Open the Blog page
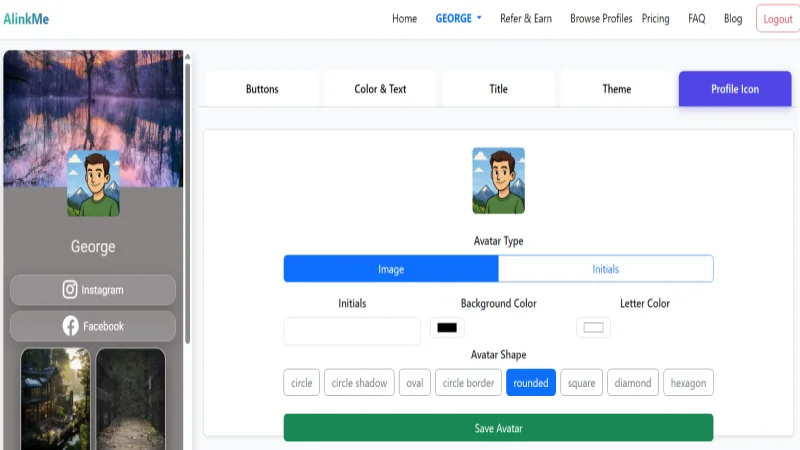The height and width of the screenshot is (450, 800). pos(733,19)
